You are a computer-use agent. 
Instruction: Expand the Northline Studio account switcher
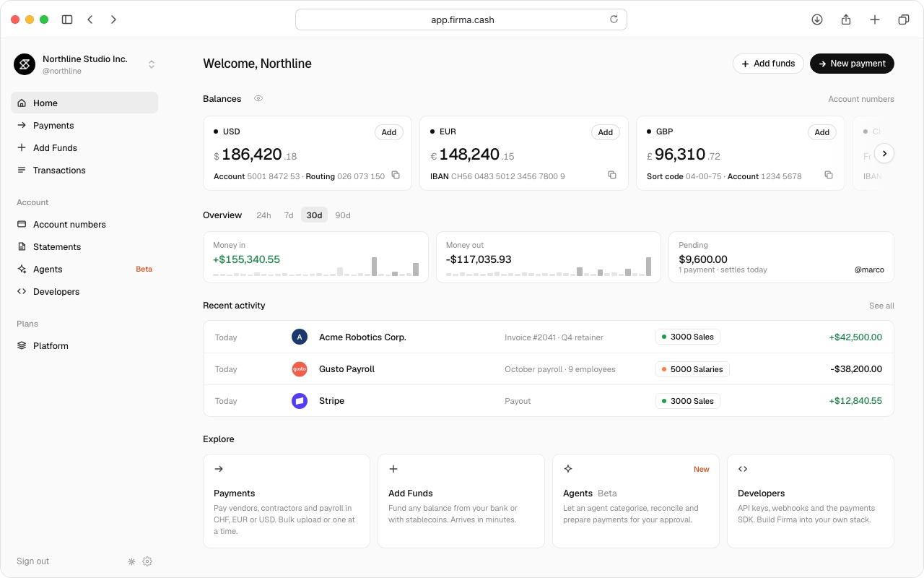[x=152, y=64]
